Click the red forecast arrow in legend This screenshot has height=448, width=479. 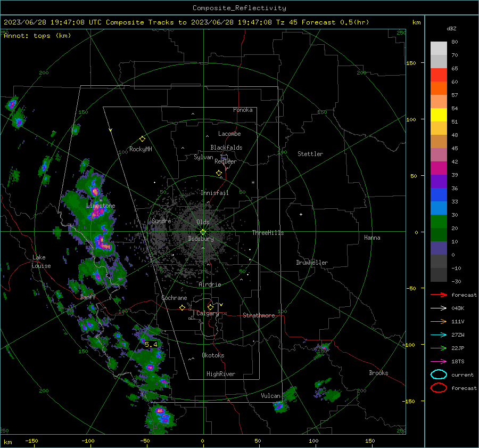(439, 295)
